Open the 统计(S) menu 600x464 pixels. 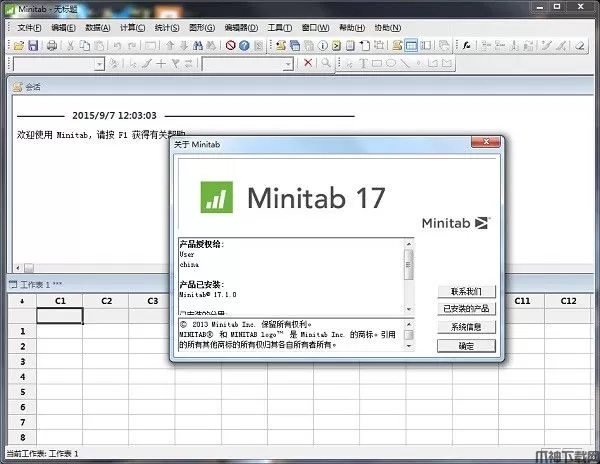(166, 28)
